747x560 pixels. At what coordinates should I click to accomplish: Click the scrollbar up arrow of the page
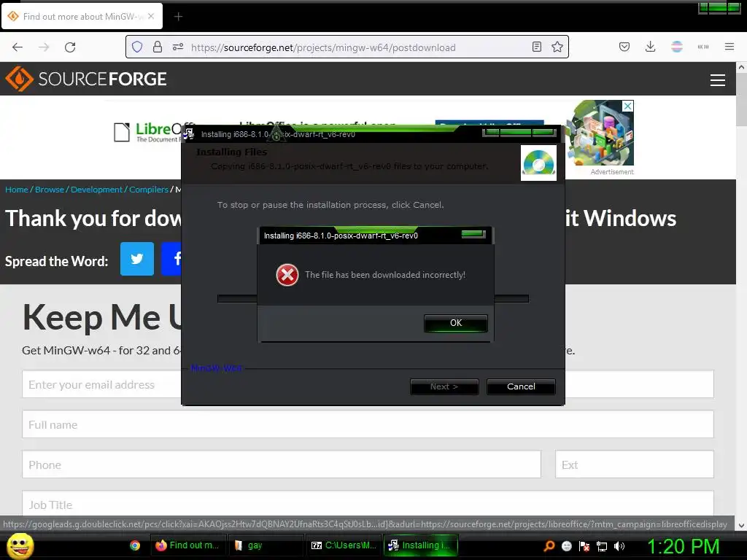[x=741, y=68]
